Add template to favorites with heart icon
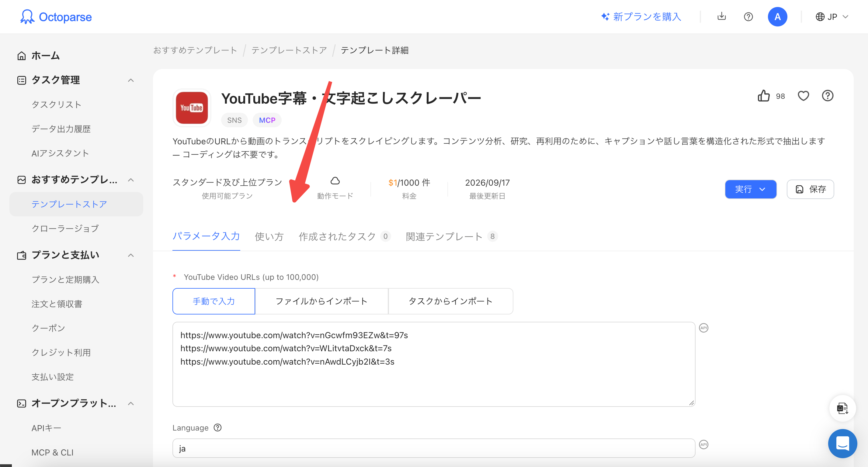The width and height of the screenshot is (868, 467). [803, 96]
